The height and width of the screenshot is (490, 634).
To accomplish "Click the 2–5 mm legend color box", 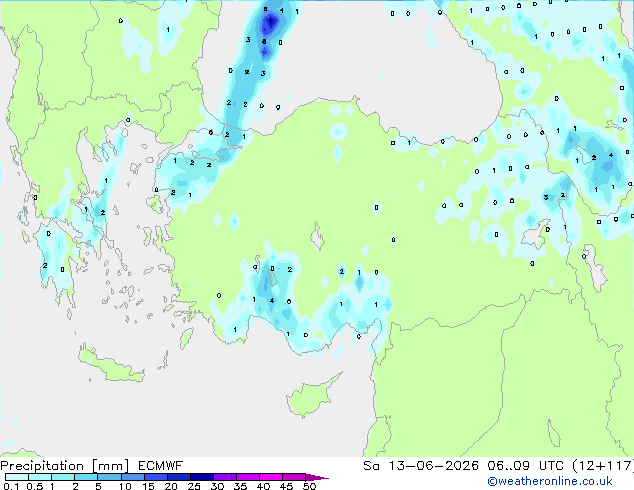I will coord(86,477).
